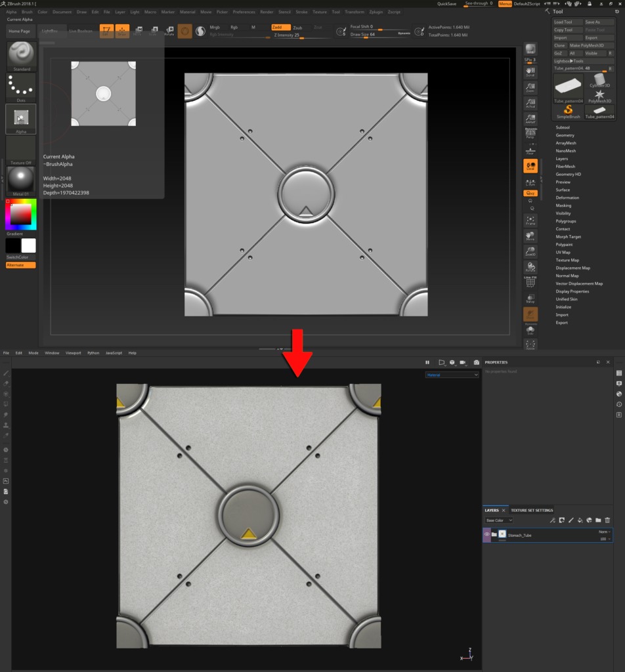Click the add folder icon in Layers
Viewport: 625px width, 672px height.
point(598,520)
